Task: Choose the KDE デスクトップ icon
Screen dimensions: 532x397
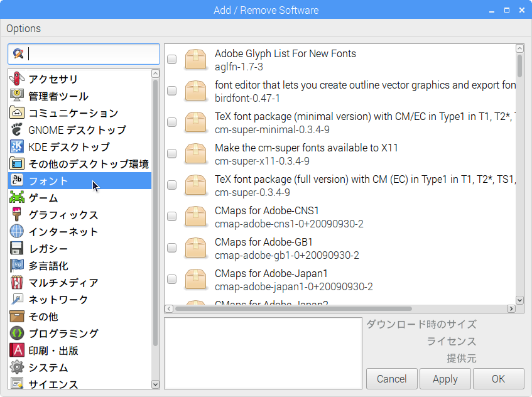Action: [x=16, y=146]
